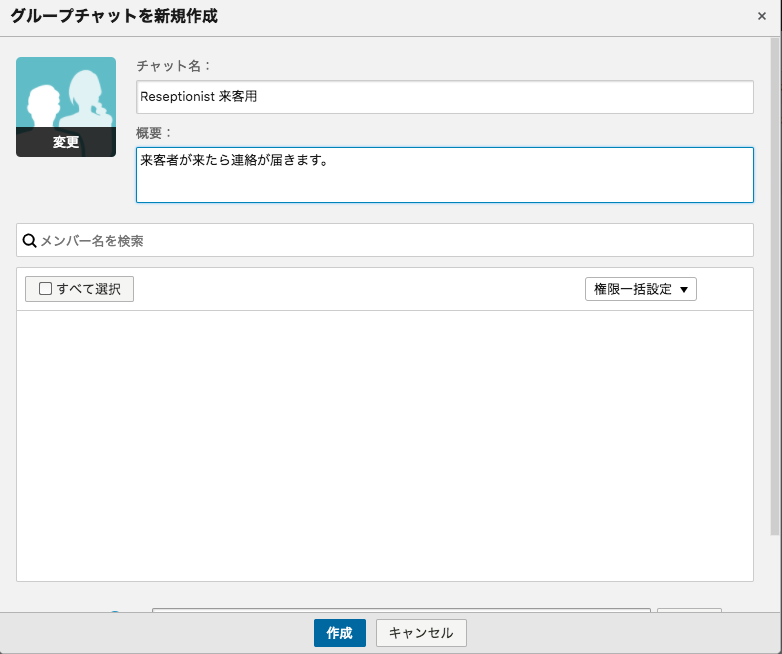Check the すべて選択 checkbox
782x654 pixels.
coord(45,289)
